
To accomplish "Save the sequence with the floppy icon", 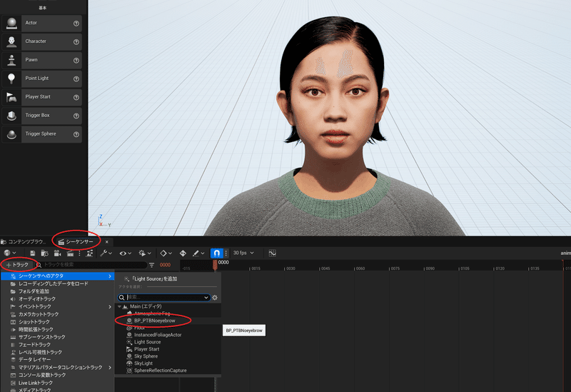I will (x=32, y=253).
